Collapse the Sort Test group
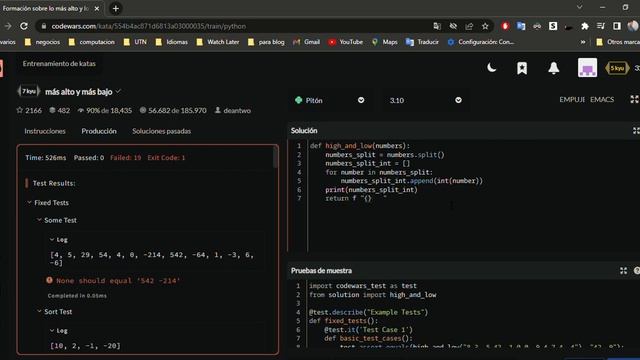 [x=39, y=311]
